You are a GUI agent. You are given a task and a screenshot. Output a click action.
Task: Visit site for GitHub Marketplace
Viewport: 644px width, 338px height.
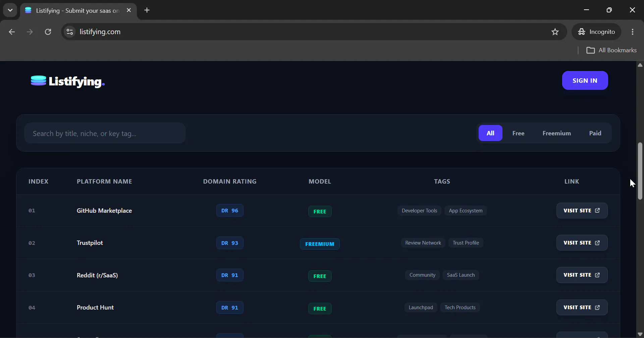click(582, 210)
